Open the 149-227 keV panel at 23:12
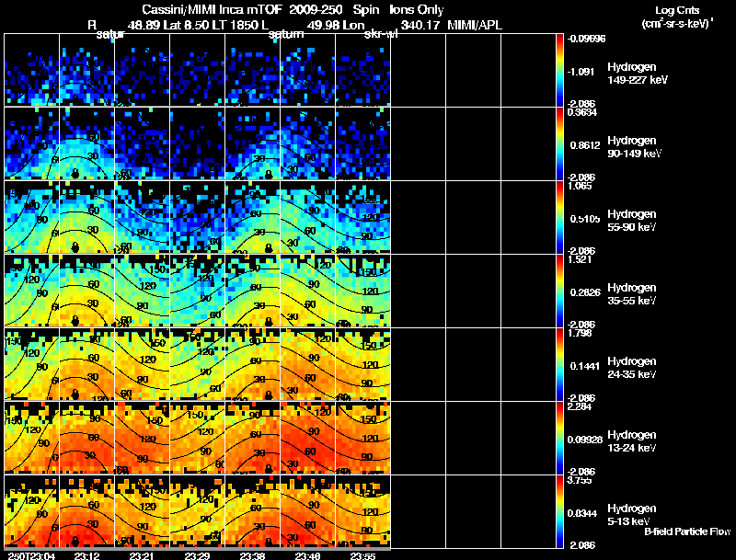 86,70
